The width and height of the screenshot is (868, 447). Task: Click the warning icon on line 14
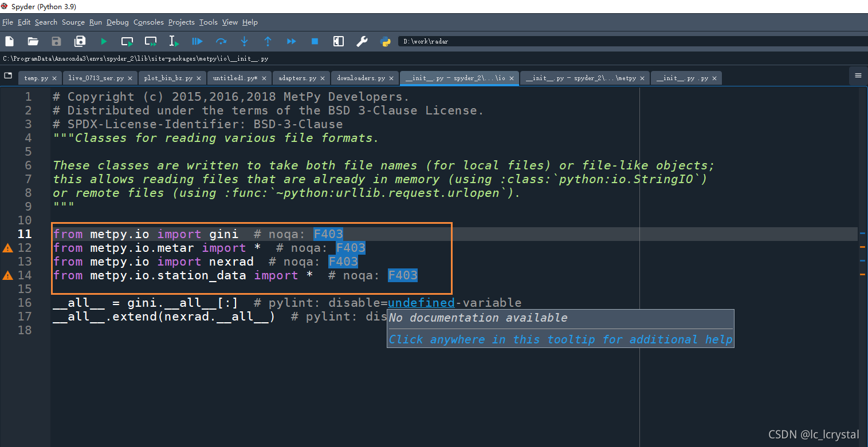tap(8, 275)
